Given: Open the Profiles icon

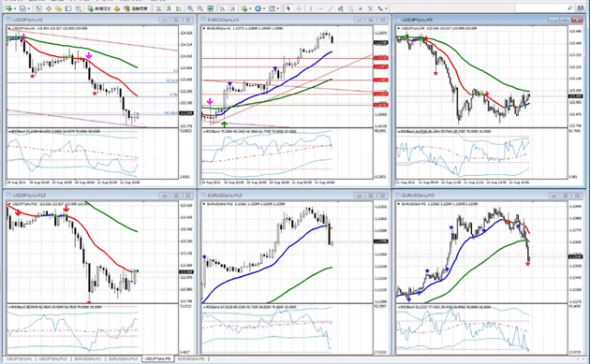Looking at the screenshot, I should [22, 8].
